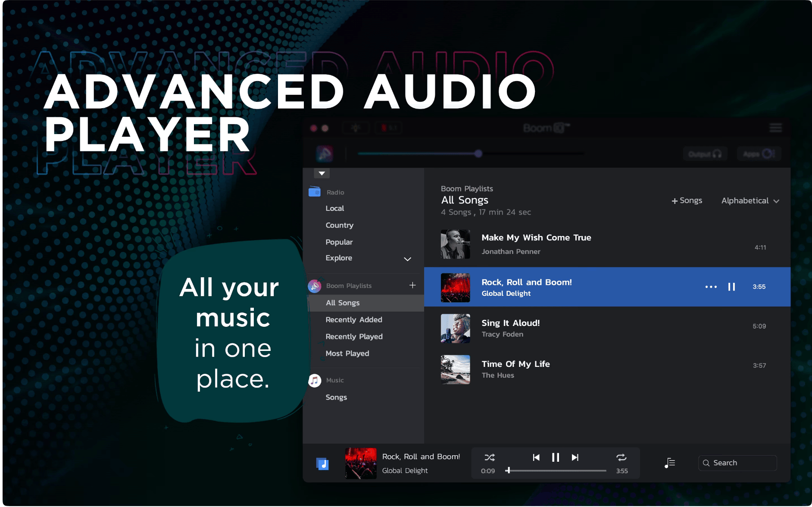Pause playback in the bottom player bar
The image size is (812, 507).
click(x=556, y=457)
